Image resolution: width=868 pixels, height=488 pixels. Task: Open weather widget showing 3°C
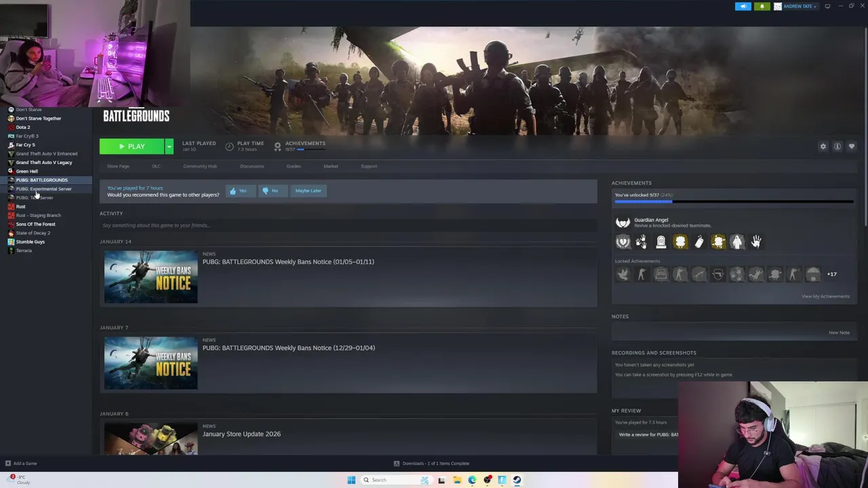[x=18, y=479]
